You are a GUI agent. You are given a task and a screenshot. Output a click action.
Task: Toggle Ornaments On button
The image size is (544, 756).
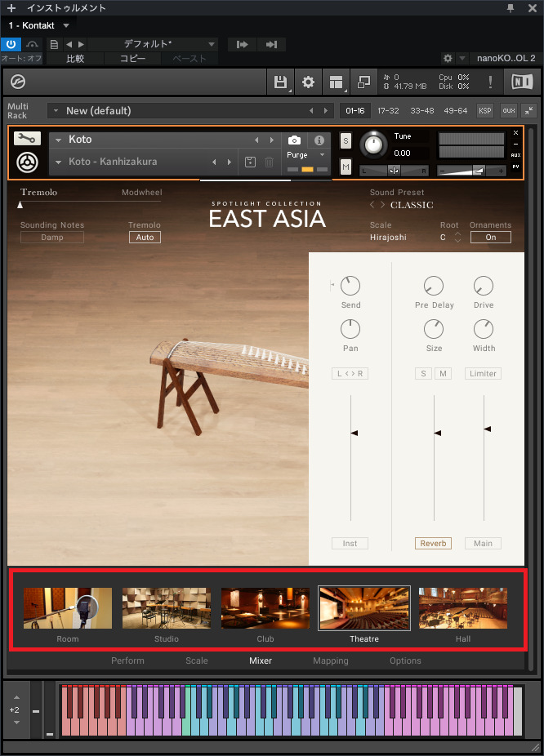coord(490,238)
